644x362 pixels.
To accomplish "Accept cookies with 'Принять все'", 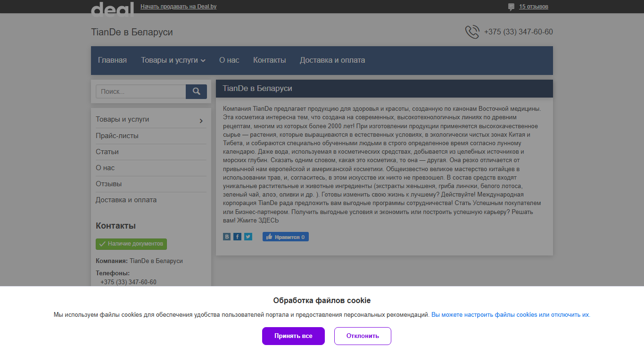I will [293, 336].
